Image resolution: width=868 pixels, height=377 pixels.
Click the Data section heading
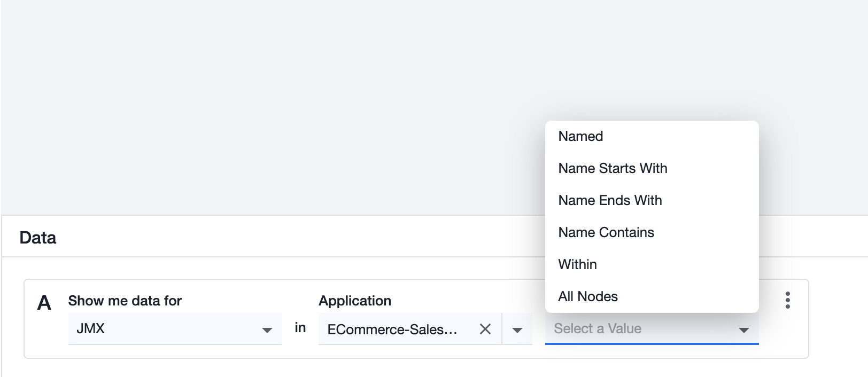coord(38,238)
